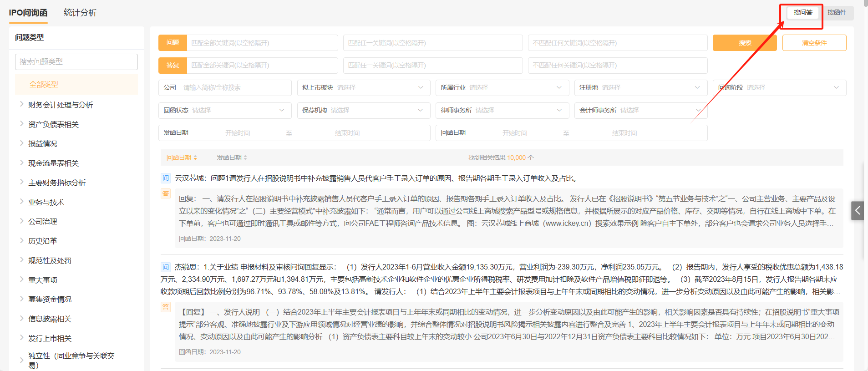868x371 pixels.
Task: Set the 发函日期 start time
Action: point(238,133)
